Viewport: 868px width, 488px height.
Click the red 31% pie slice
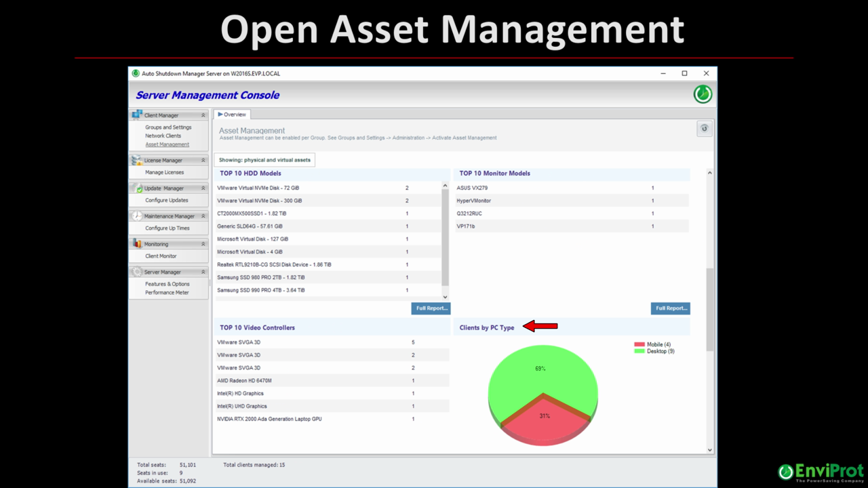(x=545, y=419)
